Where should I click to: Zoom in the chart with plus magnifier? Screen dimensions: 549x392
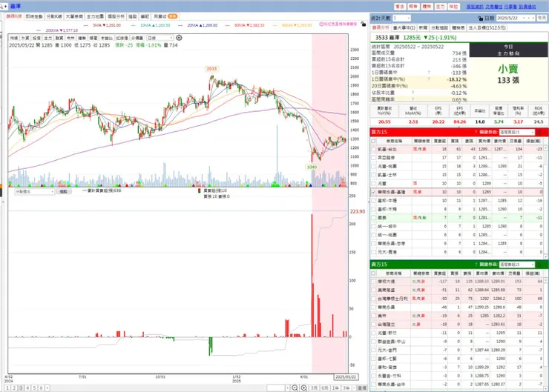[304, 388]
